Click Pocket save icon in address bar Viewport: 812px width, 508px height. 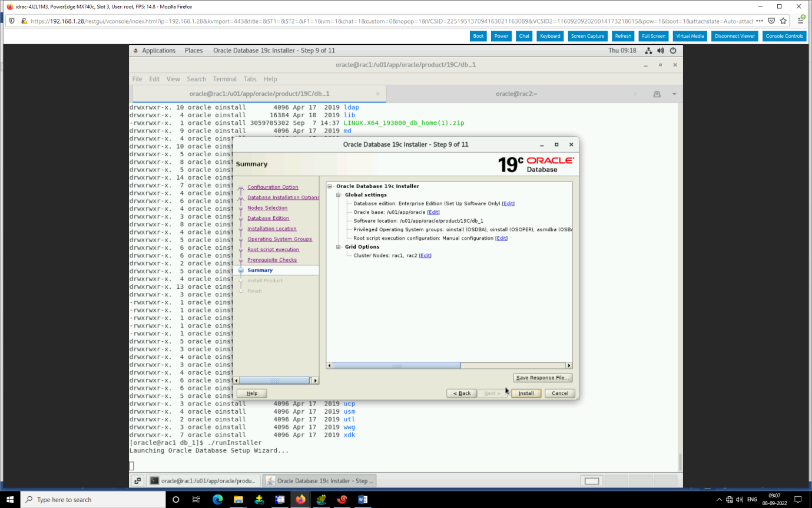[x=771, y=21]
